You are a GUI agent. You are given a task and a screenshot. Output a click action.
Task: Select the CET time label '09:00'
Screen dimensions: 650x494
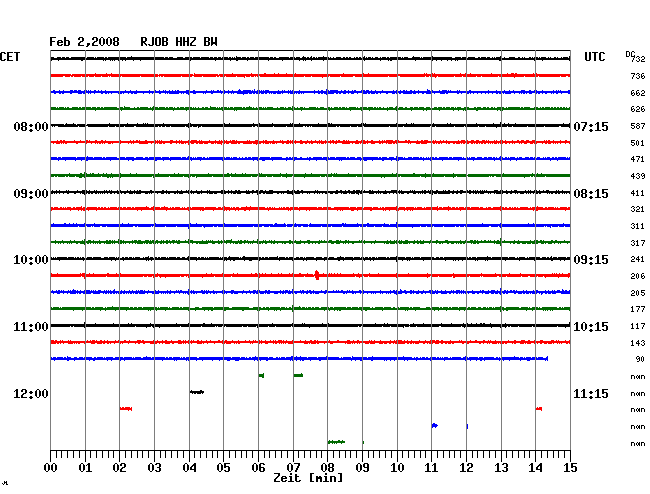tap(31, 194)
